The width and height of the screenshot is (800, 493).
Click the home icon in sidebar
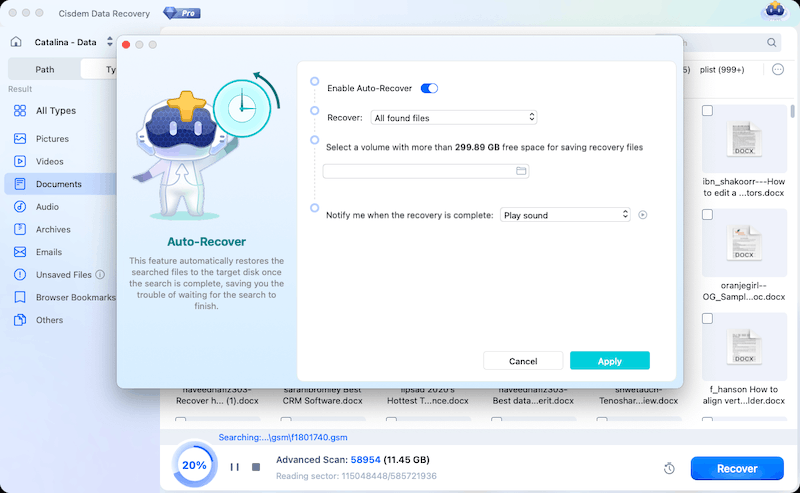(16, 42)
